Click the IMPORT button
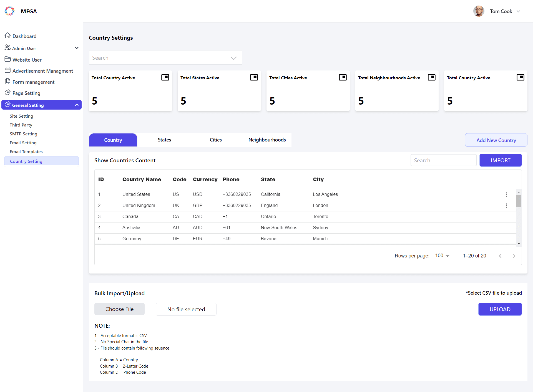Viewport: 533px width, 392px height. (501, 160)
